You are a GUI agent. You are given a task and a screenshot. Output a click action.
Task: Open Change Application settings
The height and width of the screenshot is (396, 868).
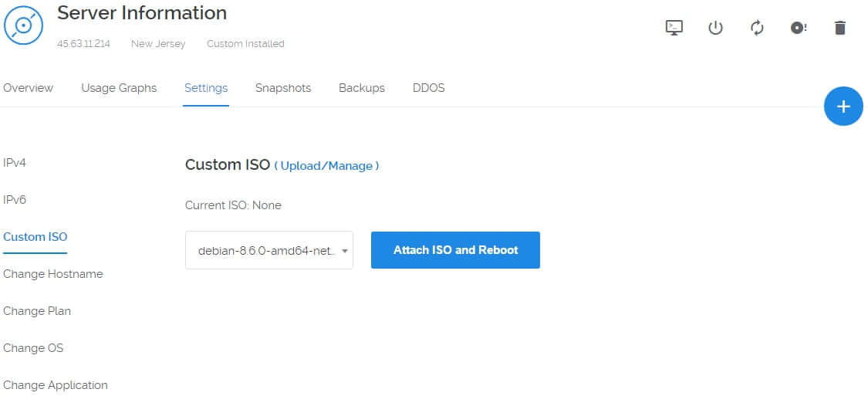pyautogui.click(x=56, y=385)
